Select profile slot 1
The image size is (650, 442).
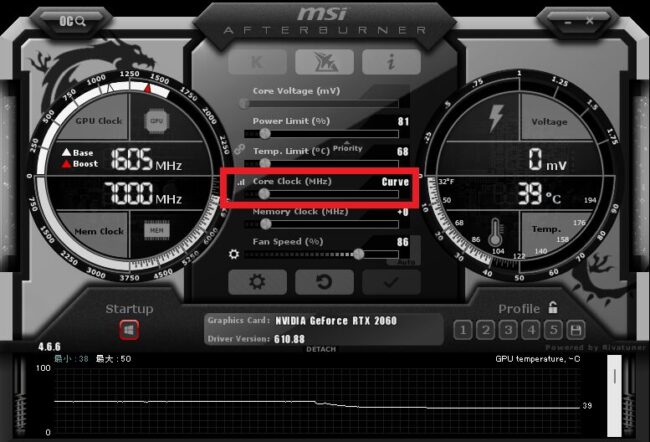tap(463, 330)
